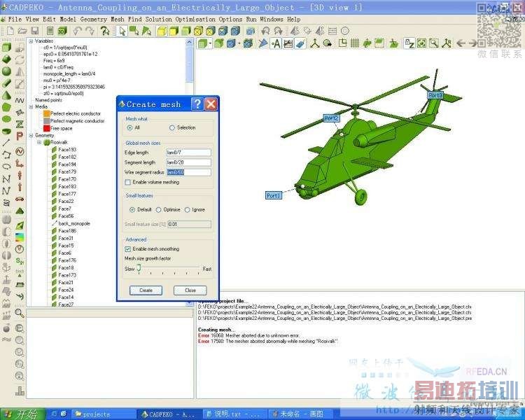Click the dialog help question mark button
Viewport: 525px width, 420px height.
(x=197, y=104)
